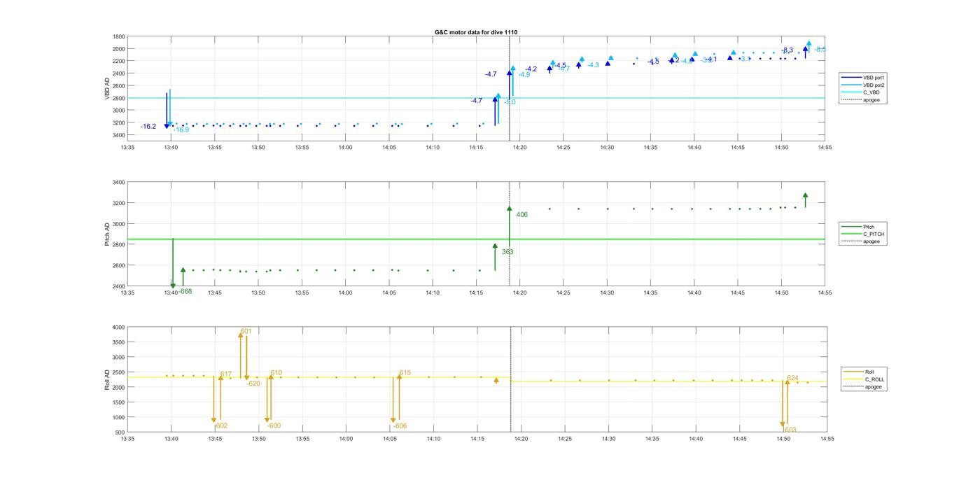Click the '624' roll data label
Viewport: 980px width, 485px height.
tap(793, 378)
